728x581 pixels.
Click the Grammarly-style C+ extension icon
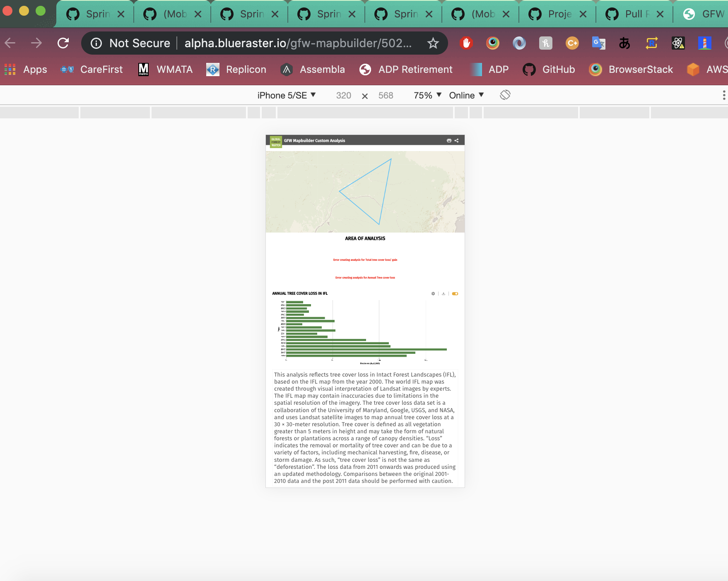[x=572, y=43]
